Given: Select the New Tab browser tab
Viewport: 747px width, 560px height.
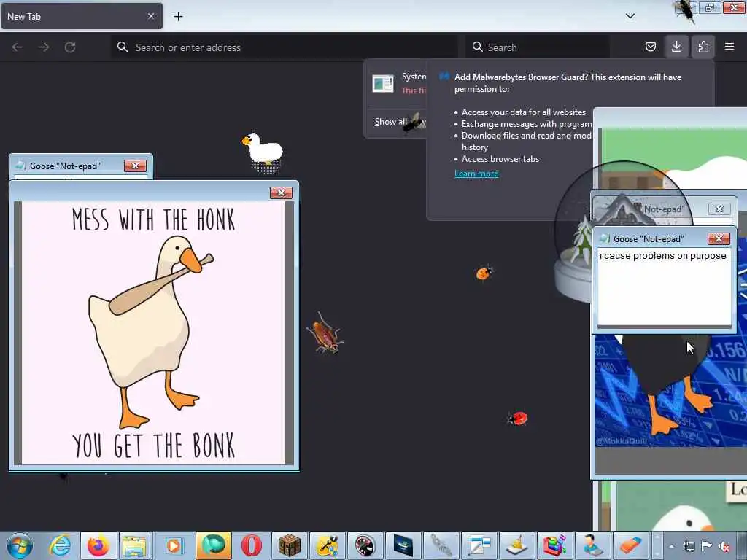Looking at the screenshot, I should [x=82, y=16].
